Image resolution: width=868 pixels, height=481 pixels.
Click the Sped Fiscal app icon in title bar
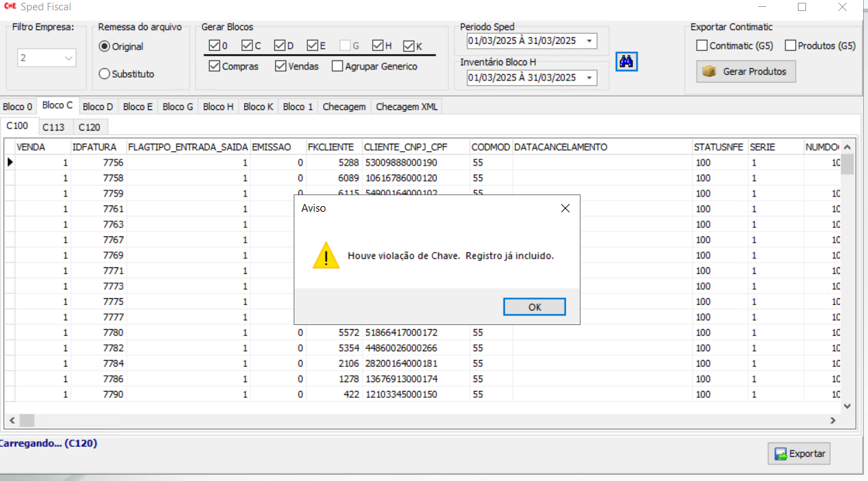pyautogui.click(x=10, y=7)
